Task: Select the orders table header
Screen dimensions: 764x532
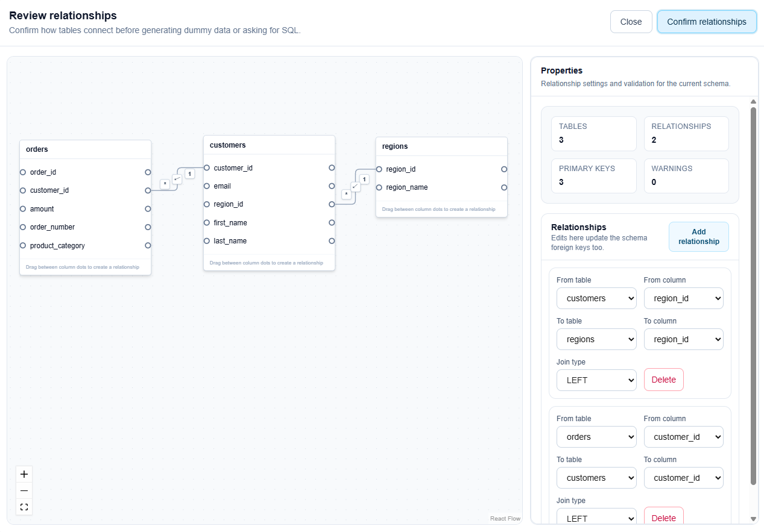Action: 85,149
